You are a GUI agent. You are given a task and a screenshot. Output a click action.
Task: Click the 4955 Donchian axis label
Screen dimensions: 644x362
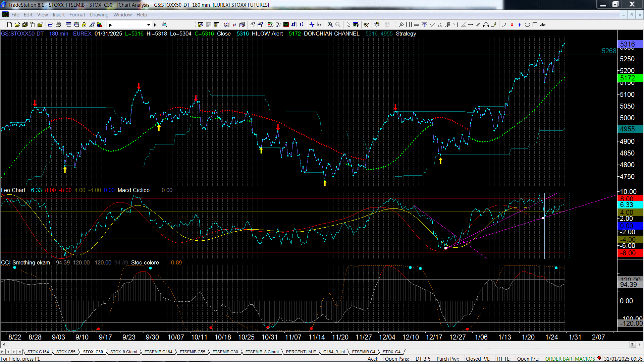point(630,129)
